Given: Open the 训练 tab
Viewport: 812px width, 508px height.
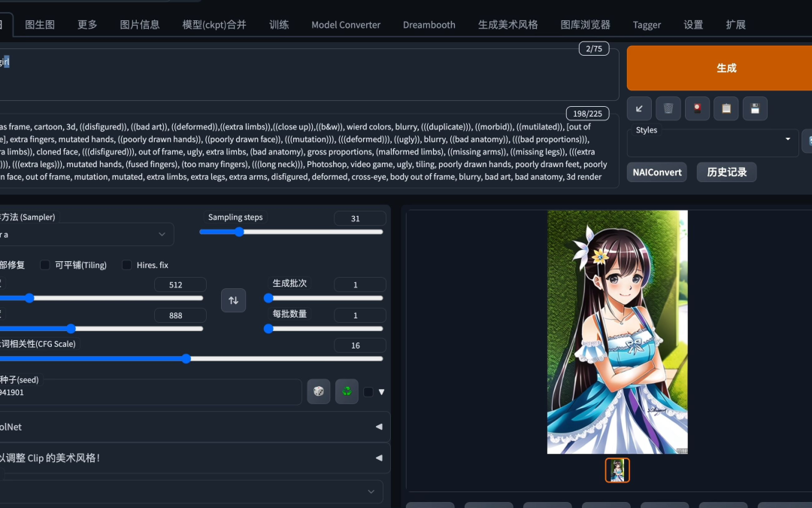Looking at the screenshot, I should click(279, 24).
